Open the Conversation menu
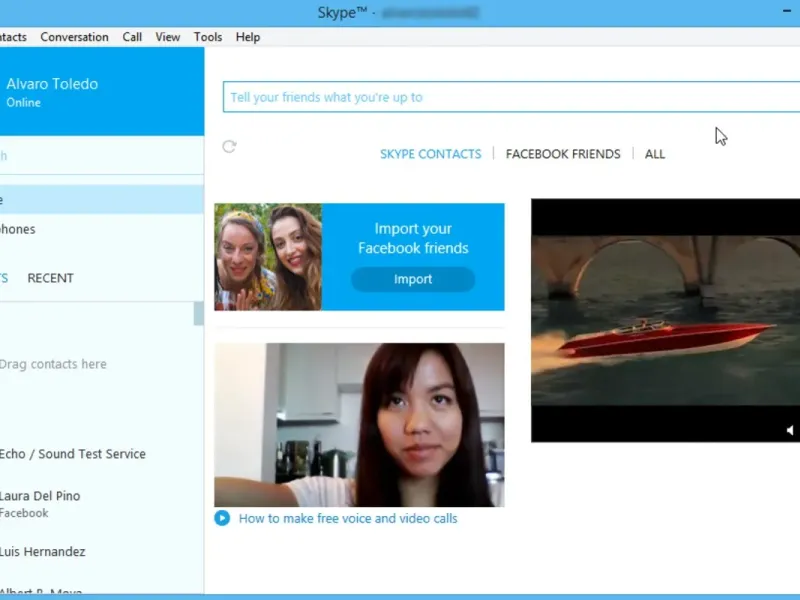 [74, 37]
